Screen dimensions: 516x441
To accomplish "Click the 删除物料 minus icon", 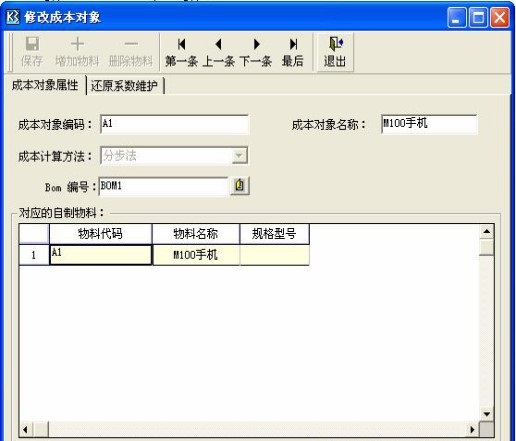I will coord(131,44).
